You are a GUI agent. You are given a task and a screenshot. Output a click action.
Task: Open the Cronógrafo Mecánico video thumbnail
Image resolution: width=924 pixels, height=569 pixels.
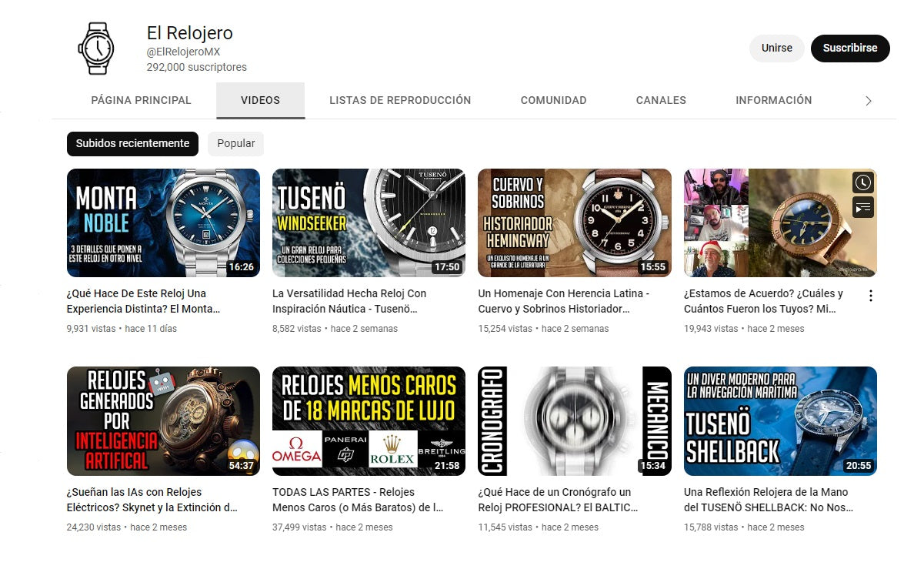[574, 421]
